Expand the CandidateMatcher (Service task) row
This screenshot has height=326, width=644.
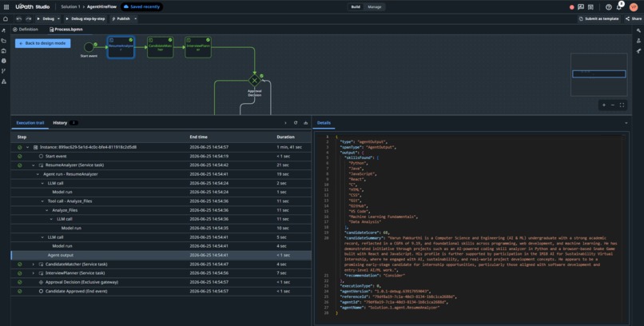[34, 264]
